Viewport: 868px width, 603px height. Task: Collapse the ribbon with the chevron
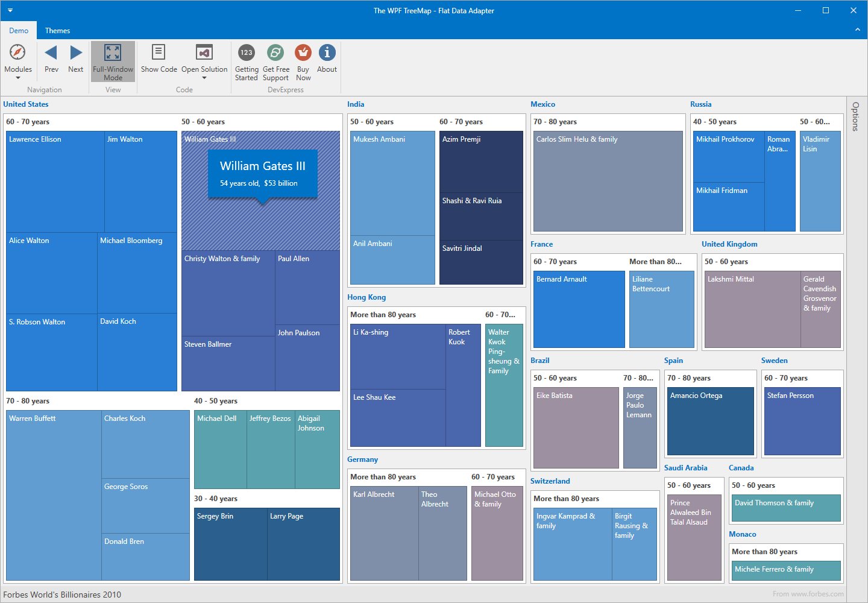857,30
